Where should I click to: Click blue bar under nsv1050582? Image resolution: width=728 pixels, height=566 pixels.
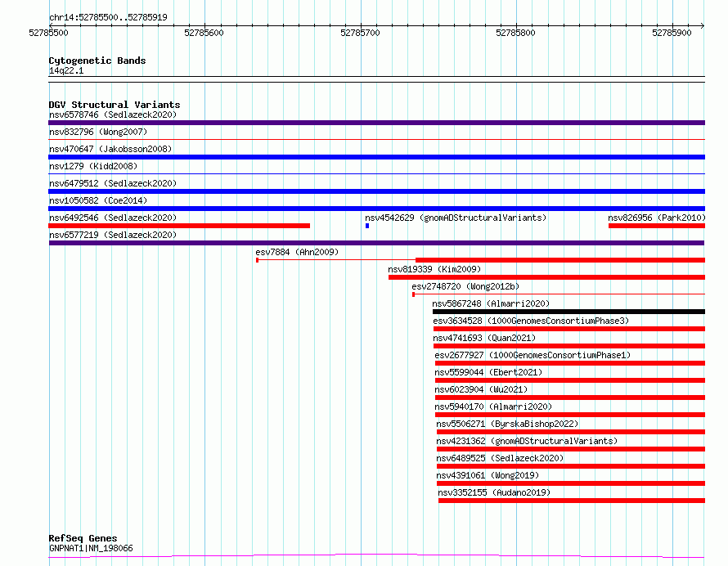click(376, 209)
